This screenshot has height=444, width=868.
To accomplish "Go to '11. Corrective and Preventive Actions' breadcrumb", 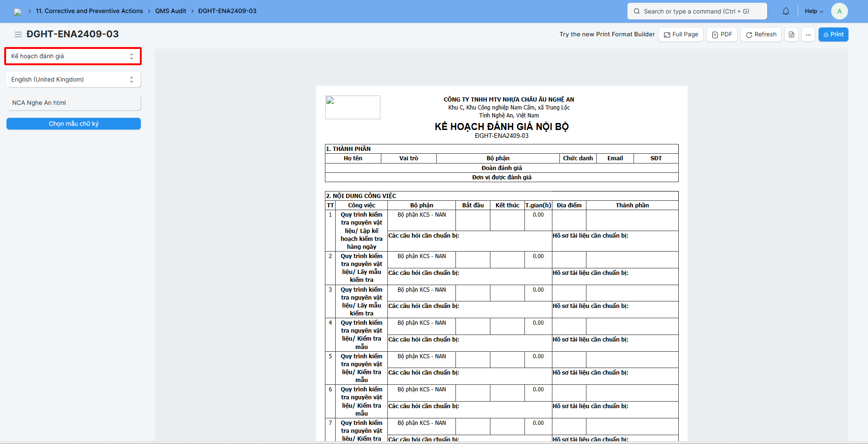I will coord(90,11).
